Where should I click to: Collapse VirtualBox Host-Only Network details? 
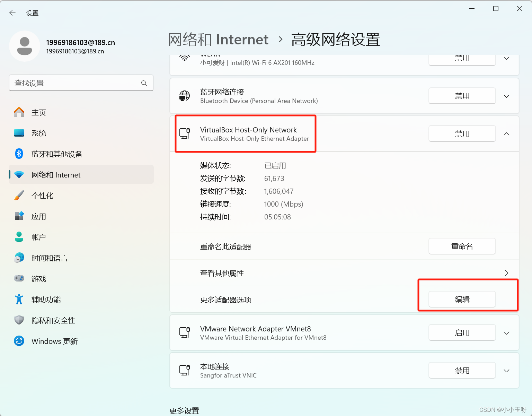click(506, 133)
